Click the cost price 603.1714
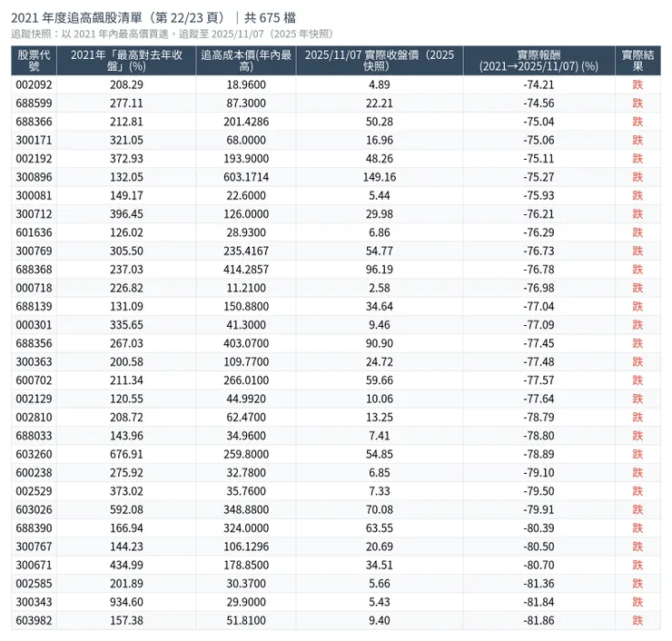This screenshot has width=672, height=641. click(x=246, y=177)
